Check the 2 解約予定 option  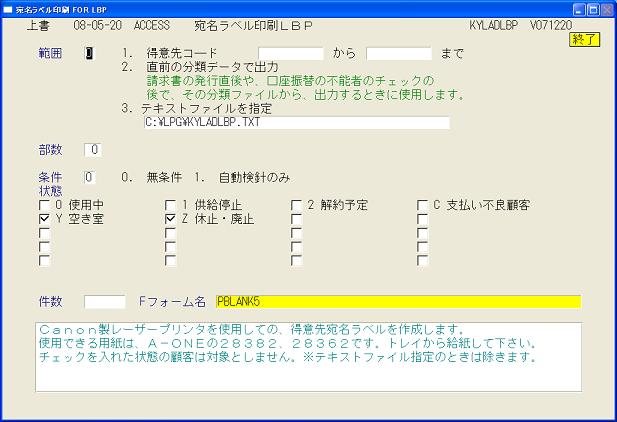click(297, 205)
